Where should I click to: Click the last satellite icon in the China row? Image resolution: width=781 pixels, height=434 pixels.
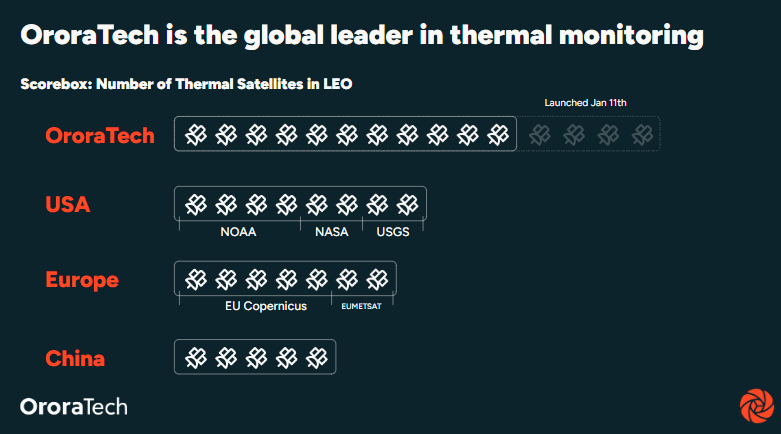click(317, 356)
